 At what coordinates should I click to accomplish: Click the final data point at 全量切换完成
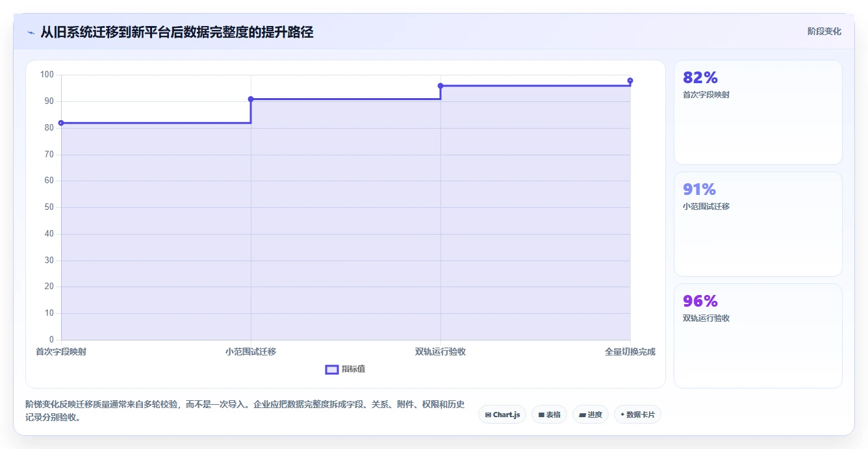pyautogui.click(x=630, y=81)
